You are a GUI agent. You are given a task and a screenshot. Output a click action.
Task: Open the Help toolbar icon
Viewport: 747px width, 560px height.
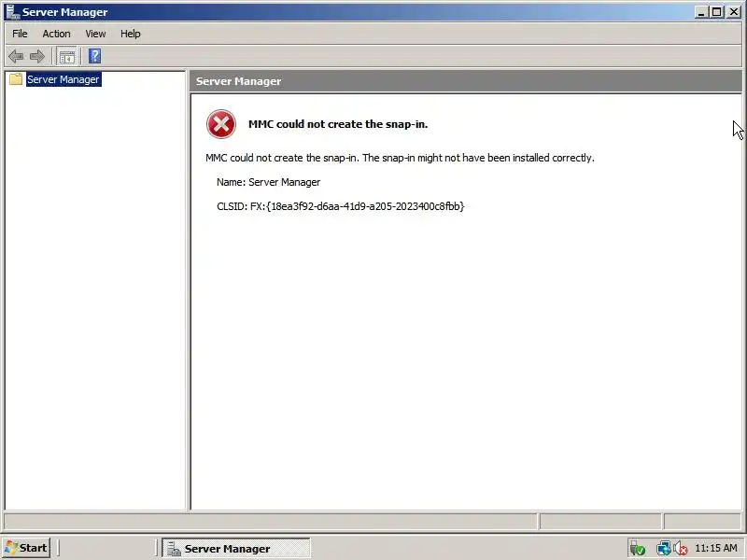(x=95, y=56)
